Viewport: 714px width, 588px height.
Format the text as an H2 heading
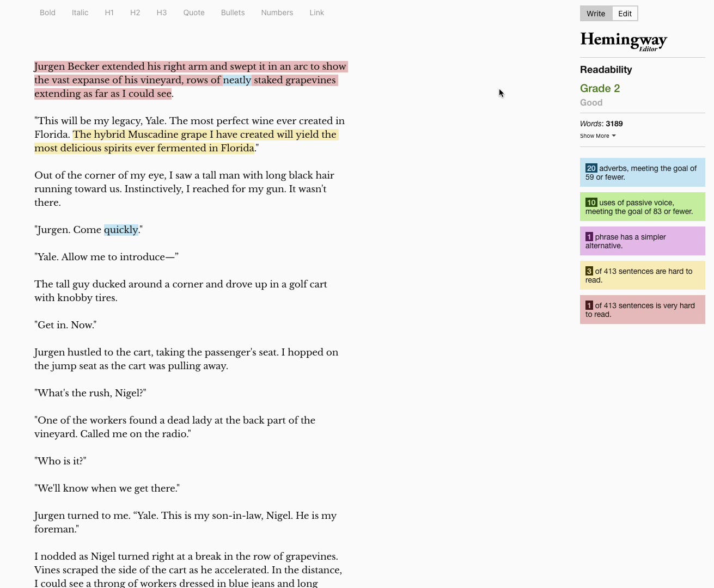(135, 13)
